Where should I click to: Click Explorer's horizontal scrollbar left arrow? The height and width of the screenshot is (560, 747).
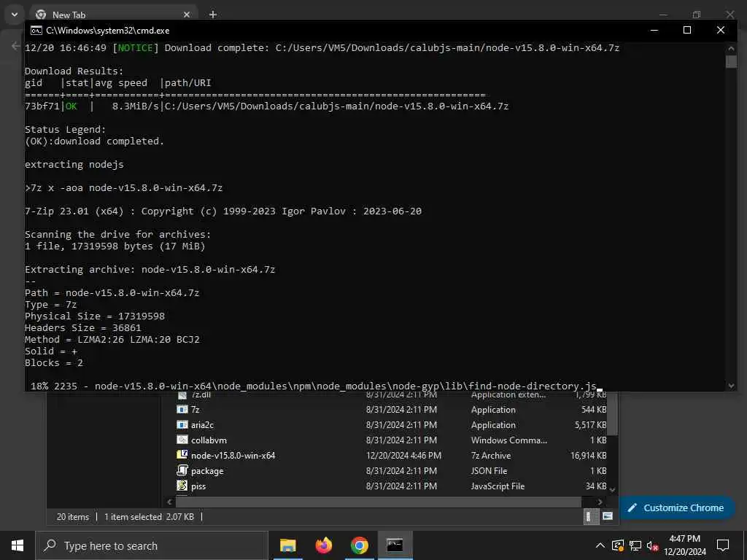(169, 502)
